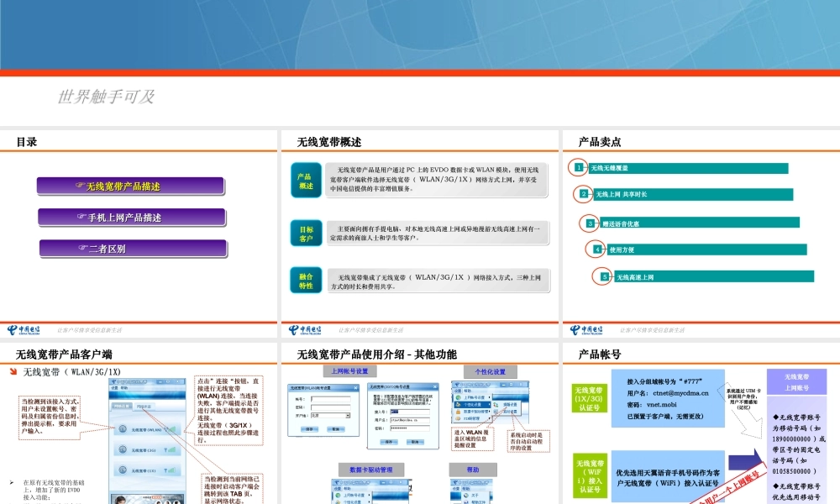Click number 4 badge for 使用方便
This screenshot has height=504, width=840.
click(596, 249)
